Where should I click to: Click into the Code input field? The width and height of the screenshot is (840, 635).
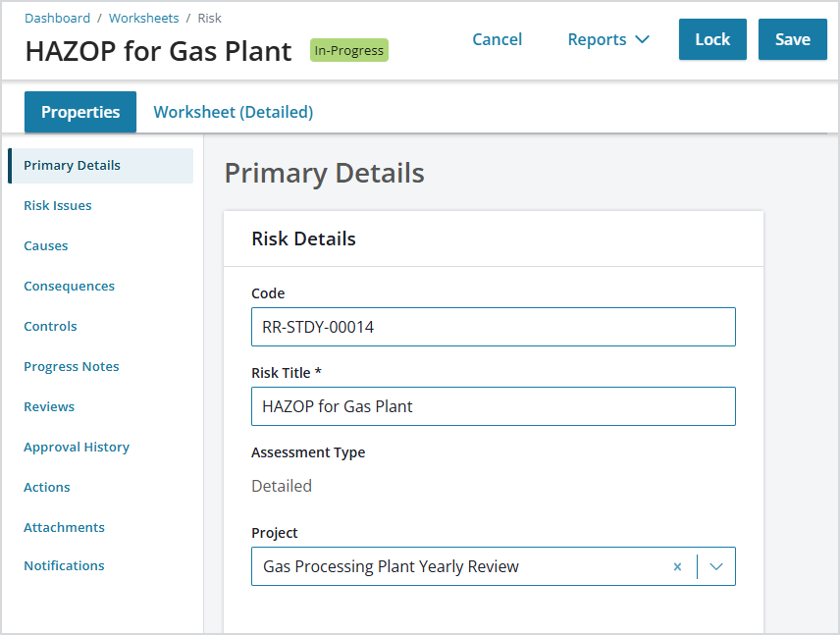click(x=493, y=327)
